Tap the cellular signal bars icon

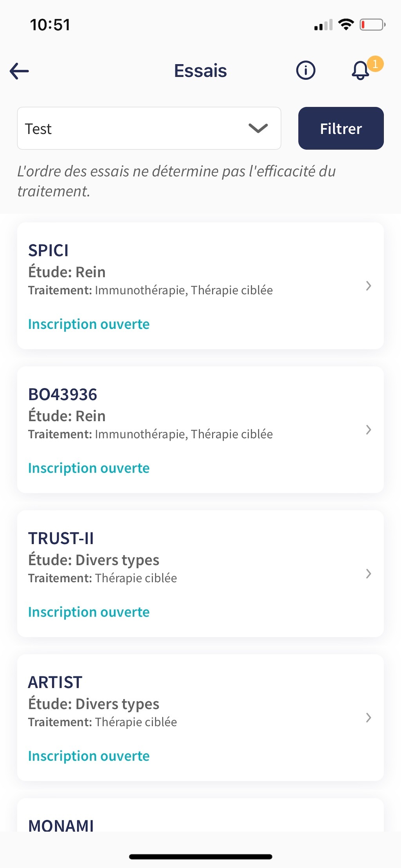(x=323, y=25)
